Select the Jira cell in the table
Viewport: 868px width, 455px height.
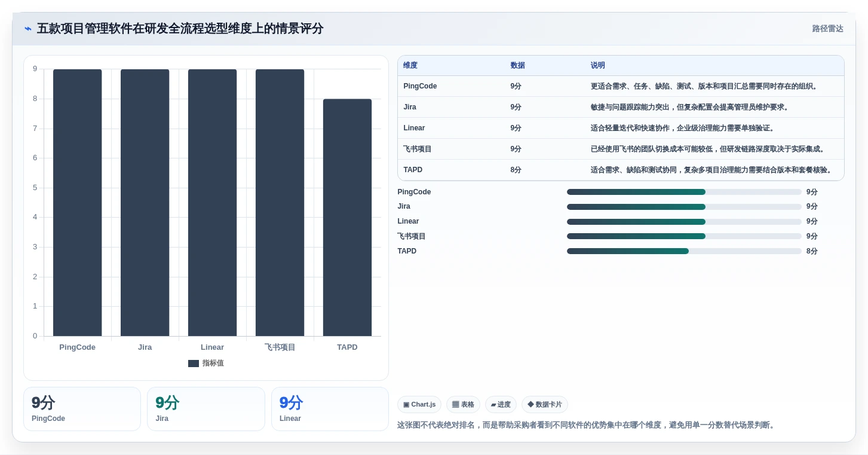coord(410,107)
